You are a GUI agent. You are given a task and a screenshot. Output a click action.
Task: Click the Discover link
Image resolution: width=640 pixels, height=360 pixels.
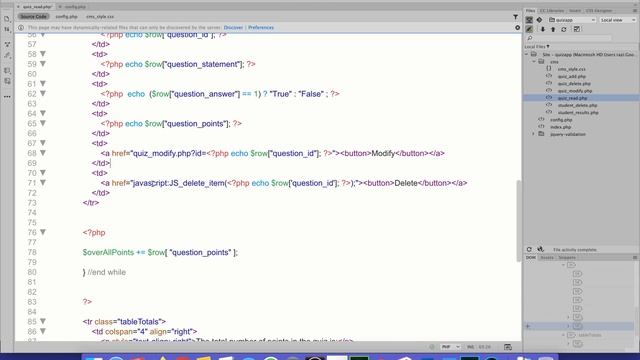[x=233, y=28]
